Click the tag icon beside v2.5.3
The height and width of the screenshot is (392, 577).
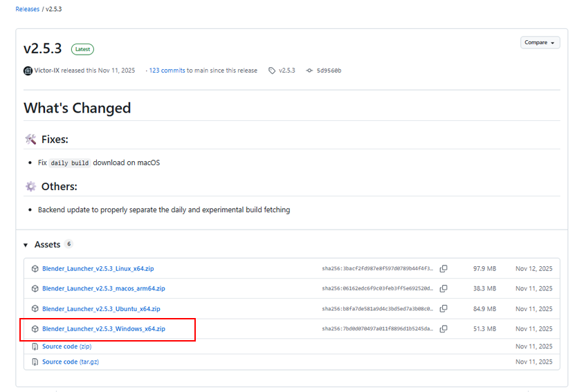(272, 71)
